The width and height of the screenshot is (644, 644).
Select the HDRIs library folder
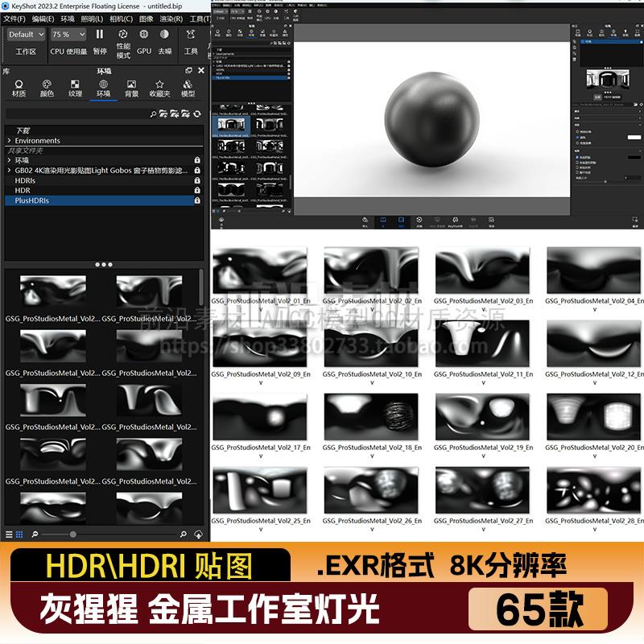[24, 180]
